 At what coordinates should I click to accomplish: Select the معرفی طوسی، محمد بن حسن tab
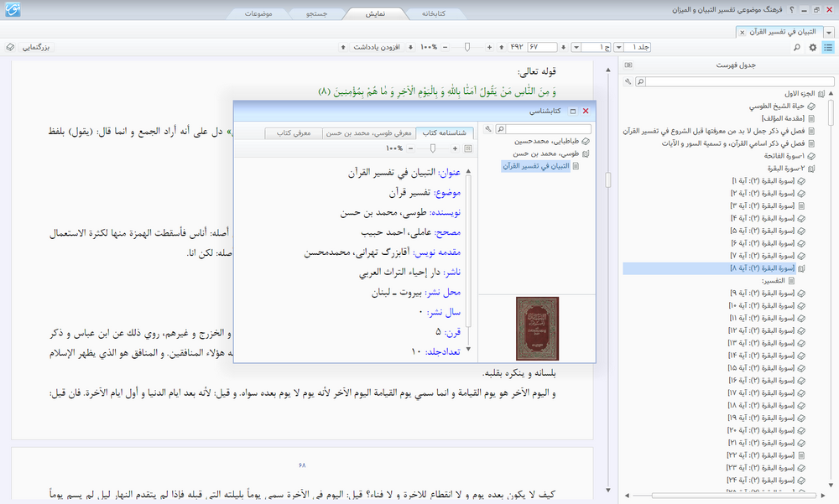[x=368, y=132]
